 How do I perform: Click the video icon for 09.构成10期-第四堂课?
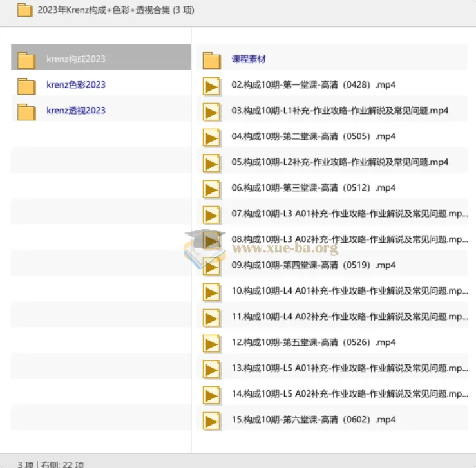click(211, 267)
